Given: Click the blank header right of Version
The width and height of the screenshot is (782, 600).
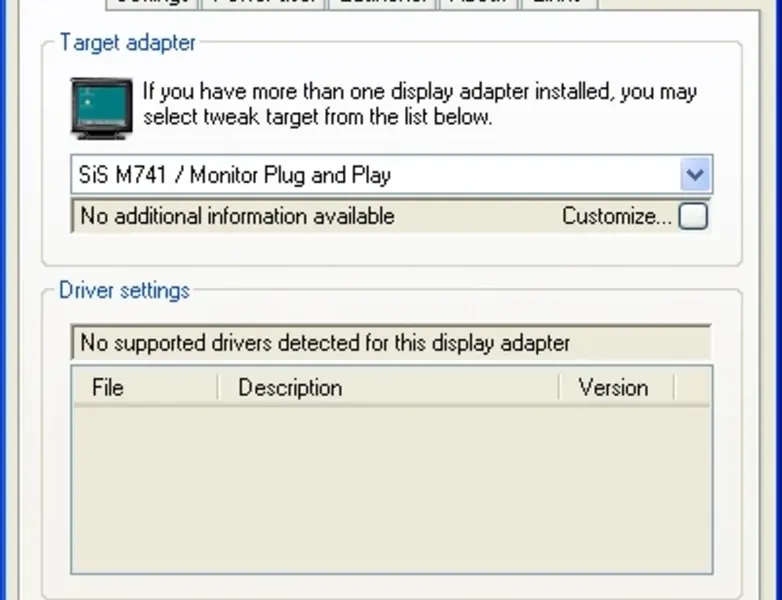Looking at the screenshot, I should (x=692, y=388).
